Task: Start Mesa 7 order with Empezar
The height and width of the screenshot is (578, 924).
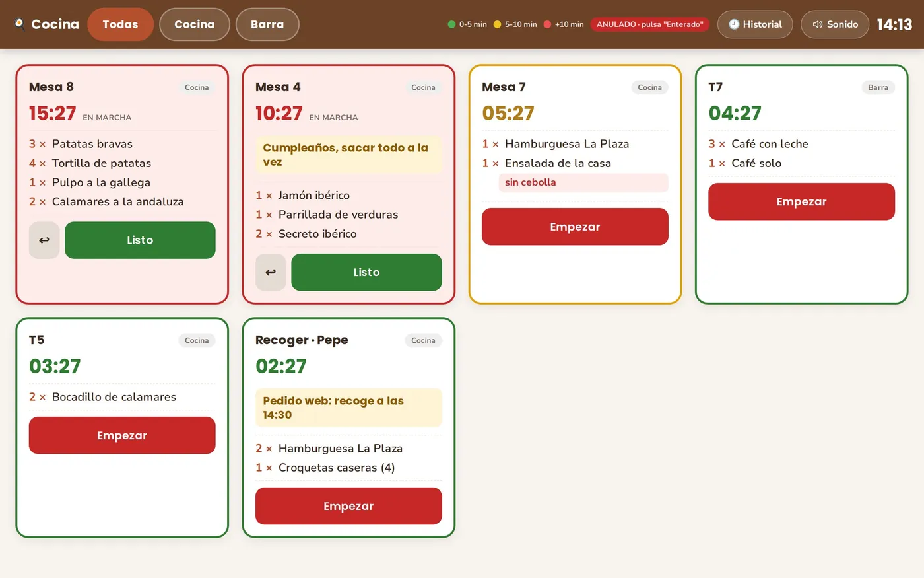Action: coord(575,227)
